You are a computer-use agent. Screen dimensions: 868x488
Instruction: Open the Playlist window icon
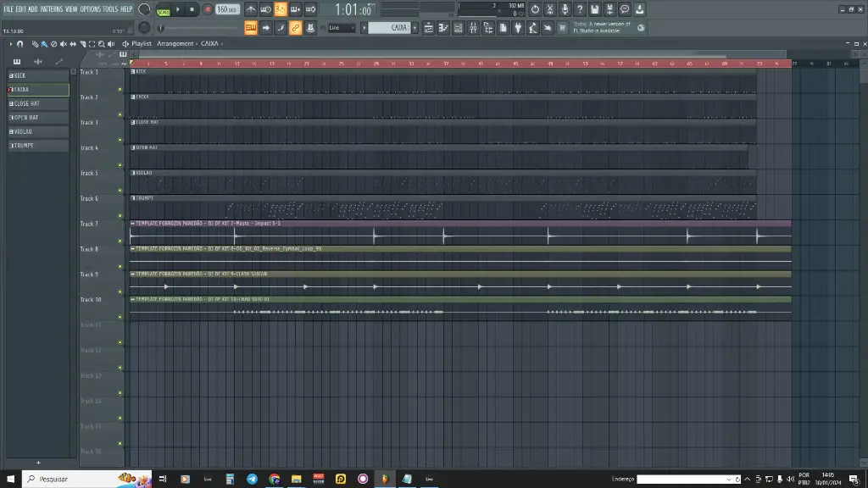point(428,28)
